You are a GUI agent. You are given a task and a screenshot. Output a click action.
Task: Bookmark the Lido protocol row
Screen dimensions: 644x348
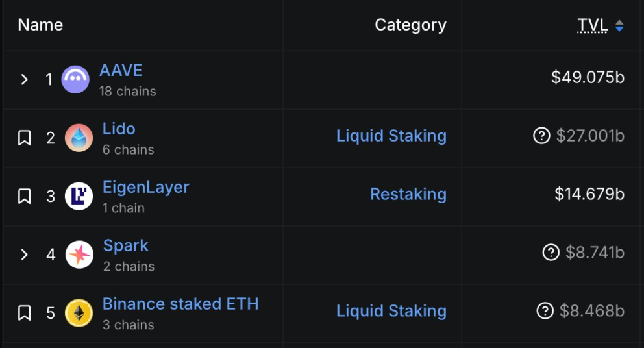(25, 138)
